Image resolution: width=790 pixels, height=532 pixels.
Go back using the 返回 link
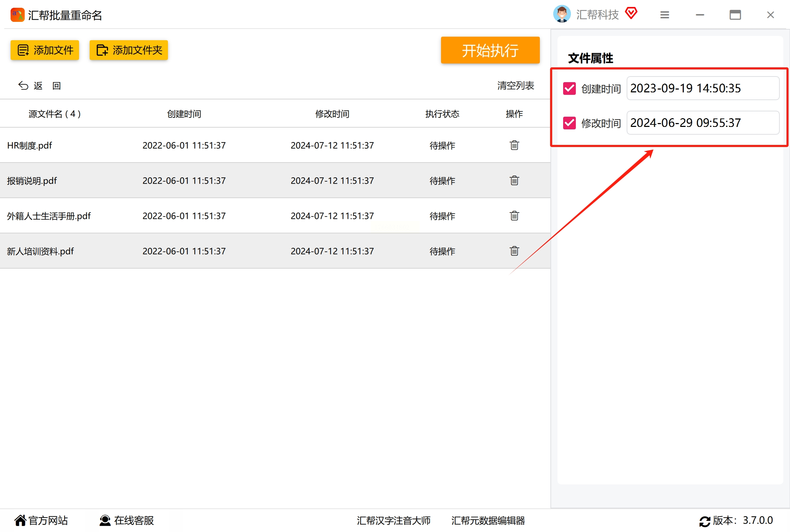(40, 86)
